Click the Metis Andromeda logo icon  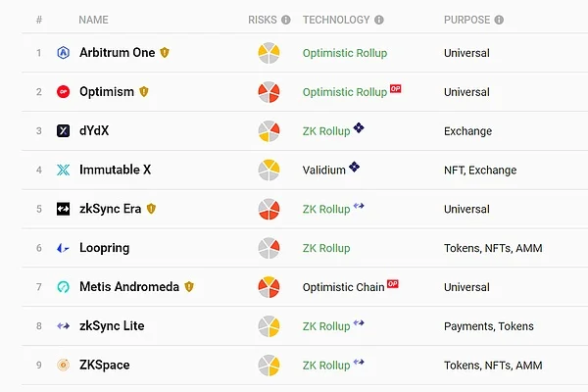click(64, 287)
